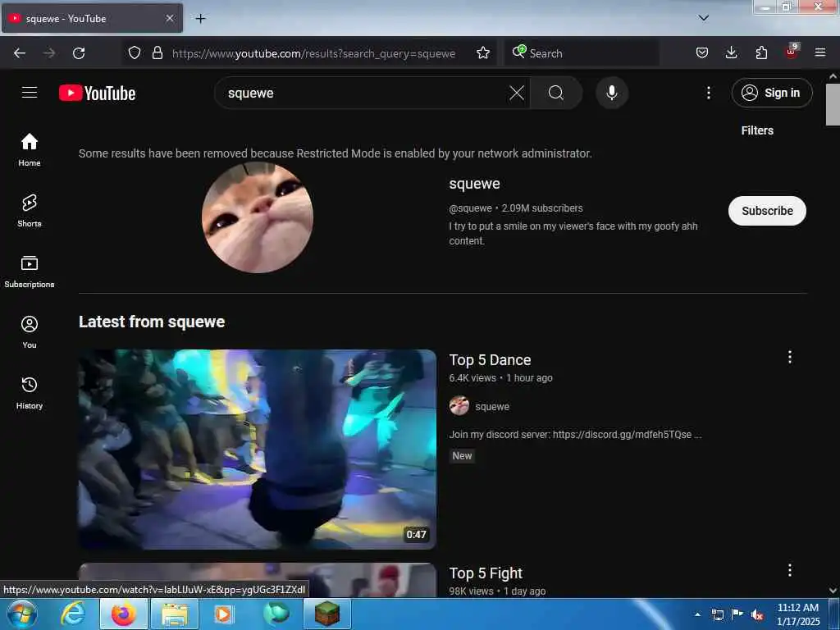
Task: Click the @squewe 2.09M subscribers text
Action: tap(516, 208)
